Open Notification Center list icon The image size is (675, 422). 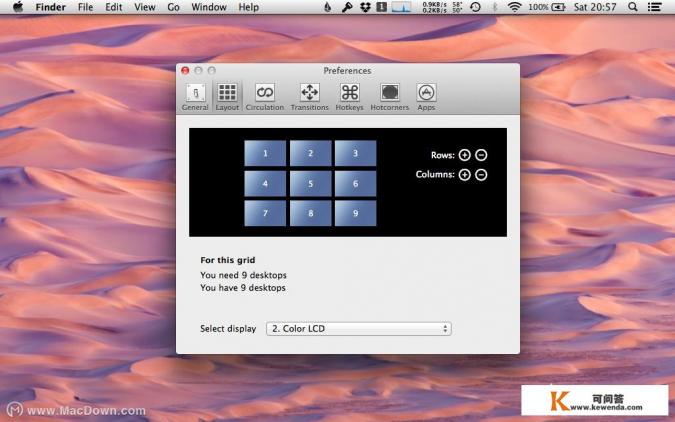655,7
